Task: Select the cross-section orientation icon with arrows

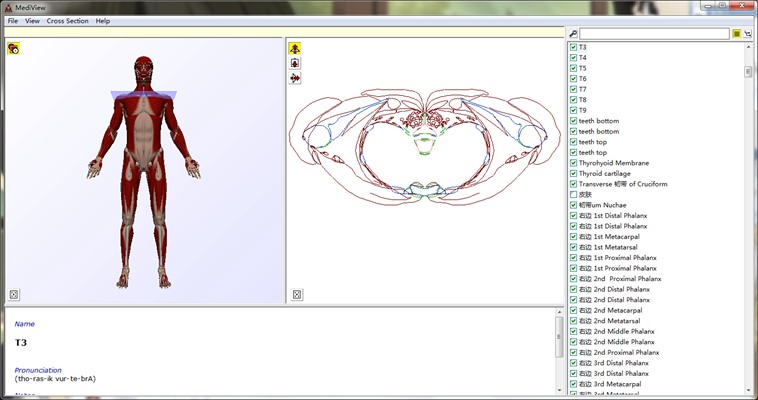Action: point(296,78)
